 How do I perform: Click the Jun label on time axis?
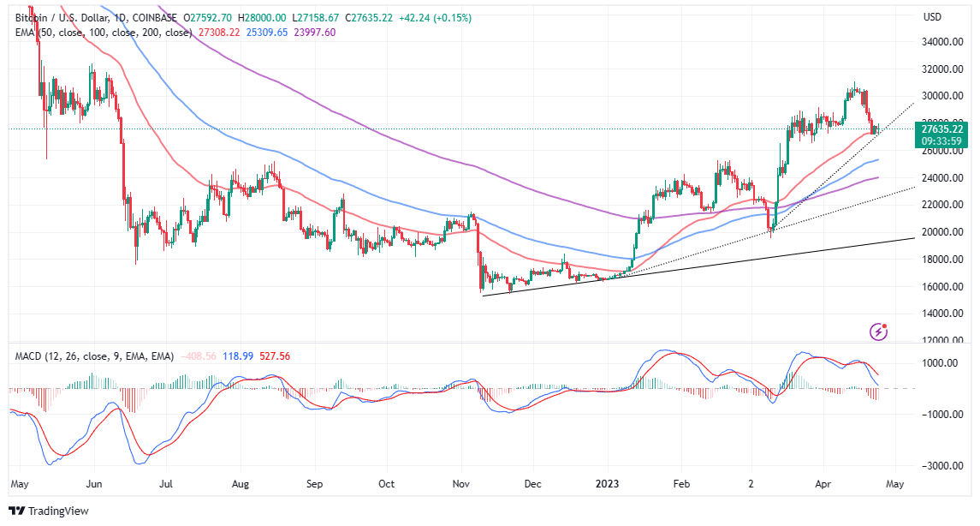[94, 483]
